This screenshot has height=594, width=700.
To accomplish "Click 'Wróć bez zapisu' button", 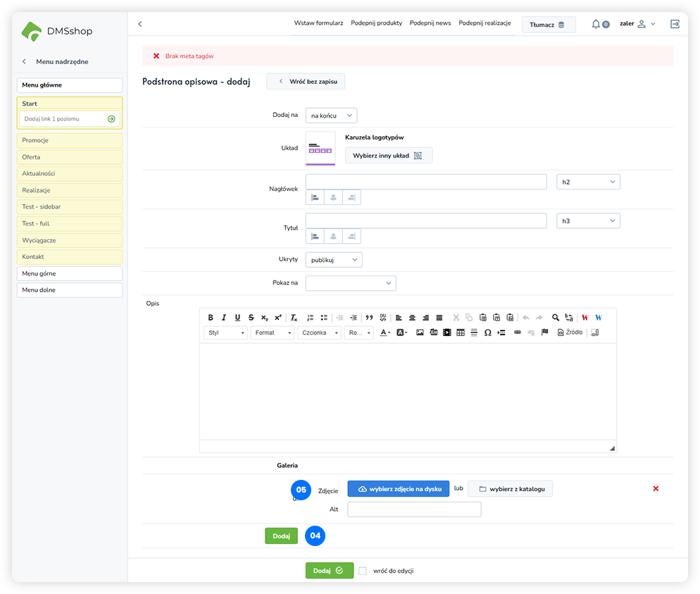I will (306, 82).
